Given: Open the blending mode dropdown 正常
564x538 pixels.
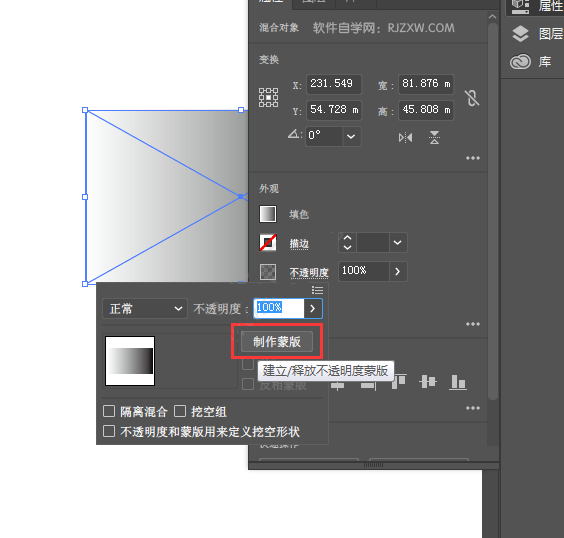Looking at the screenshot, I should (145, 309).
